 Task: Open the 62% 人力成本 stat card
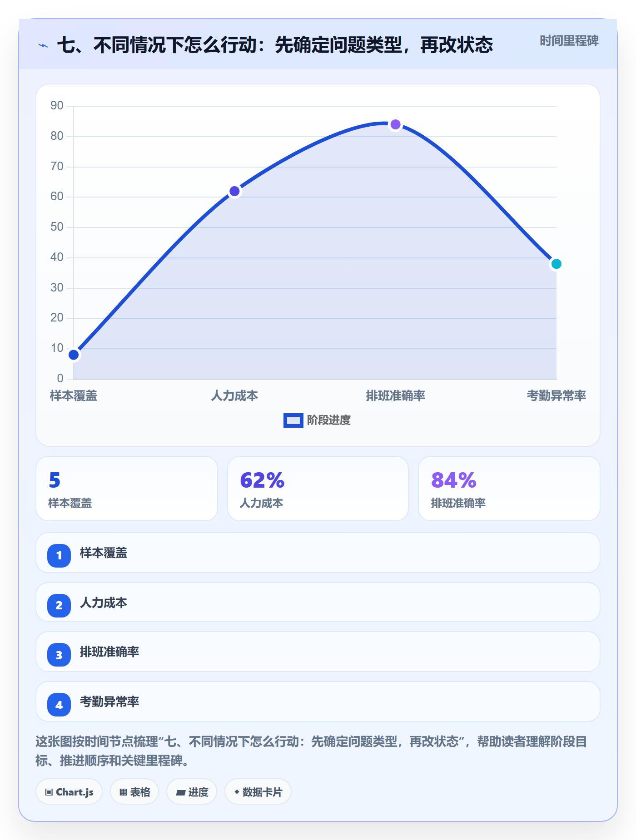click(318, 489)
